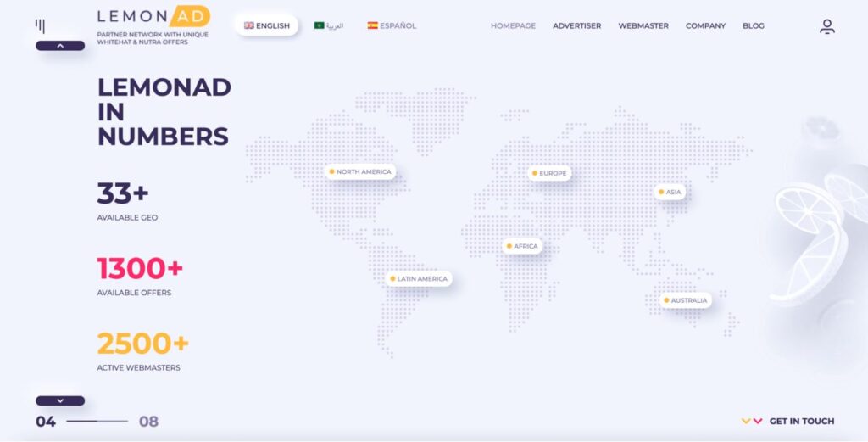This screenshot has width=868, height=442.
Task: Click the slide progress bar between 04 and 08
Action: click(97, 421)
